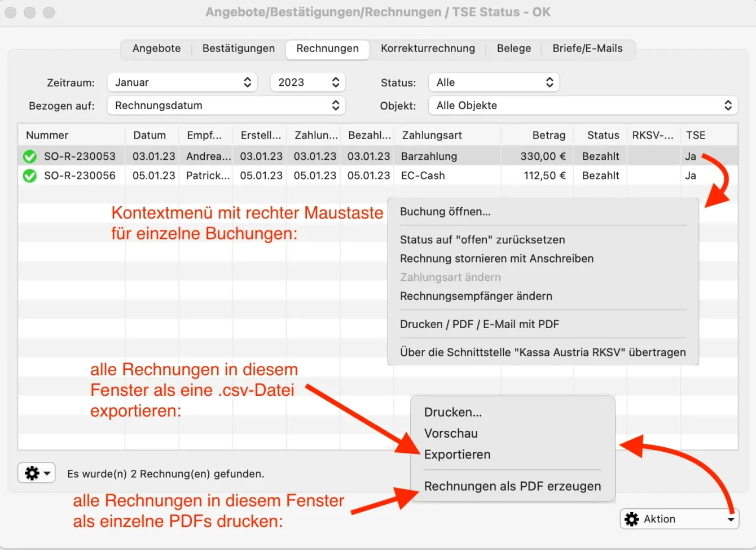Image resolution: width=756 pixels, height=550 pixels.
Task: Sort by the Betrag column header
Action: pyautogui.click(x=538, y=135)
